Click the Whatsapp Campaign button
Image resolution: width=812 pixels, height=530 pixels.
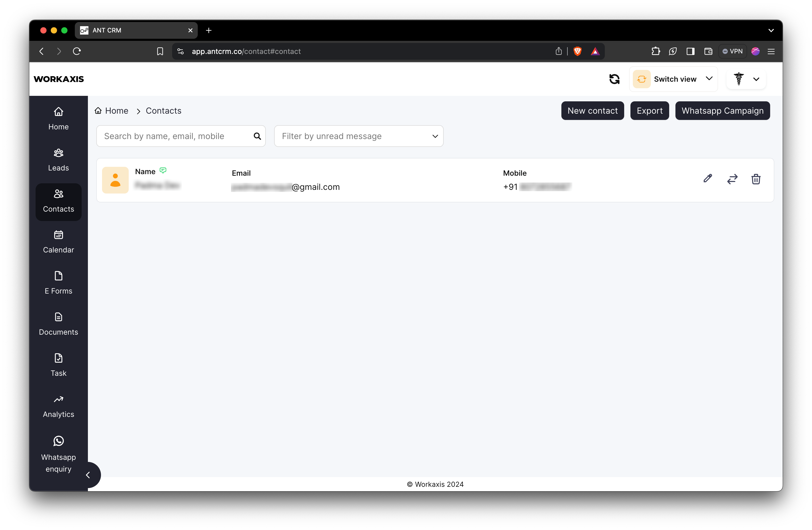pyautogui.click(x=722, y=111)
